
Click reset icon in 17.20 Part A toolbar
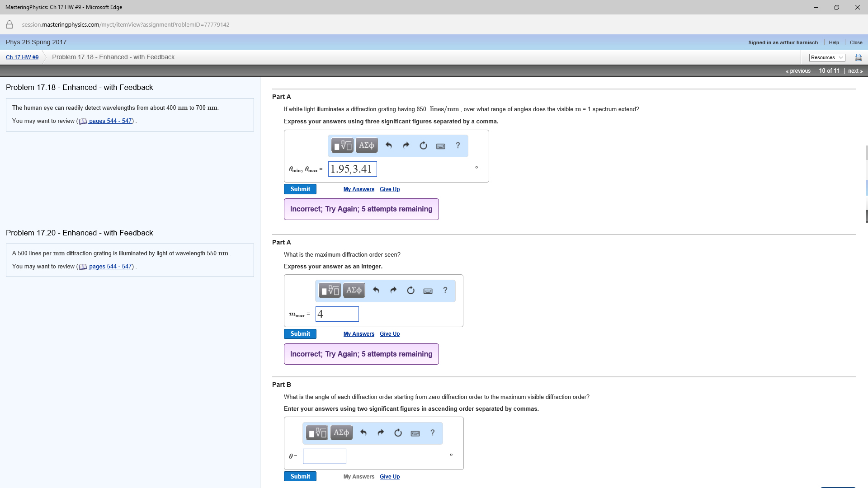pyautogui.click(x=410, y=291)
